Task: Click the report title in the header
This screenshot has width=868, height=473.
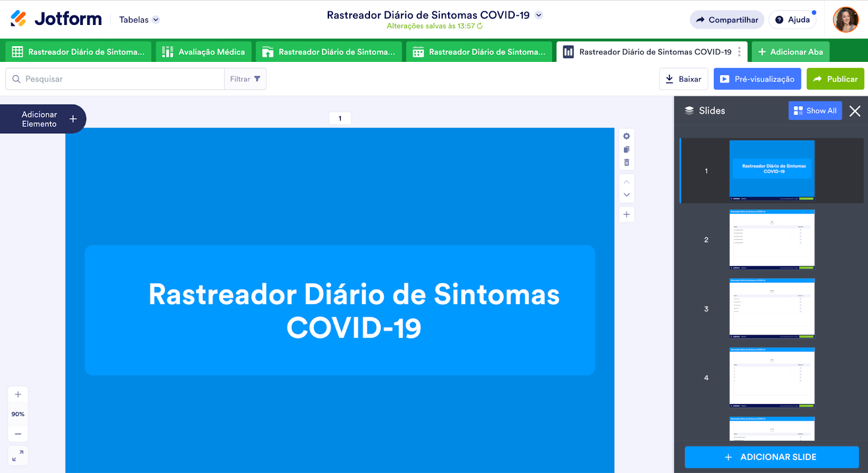Action: [428, 15]
